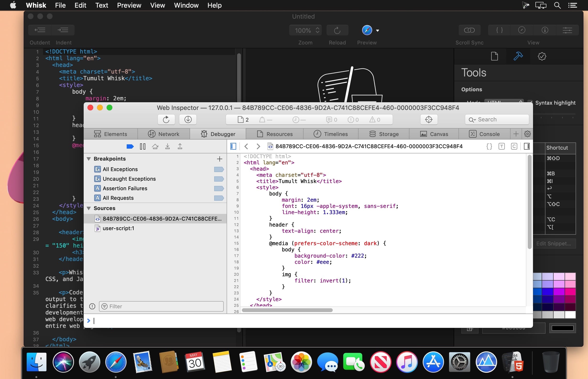Image resolution: width=588 pixels, height=379 pixels.
Task: Pause script execution in the Debugger
Action: pyautogui.click(x=142, y=147)
